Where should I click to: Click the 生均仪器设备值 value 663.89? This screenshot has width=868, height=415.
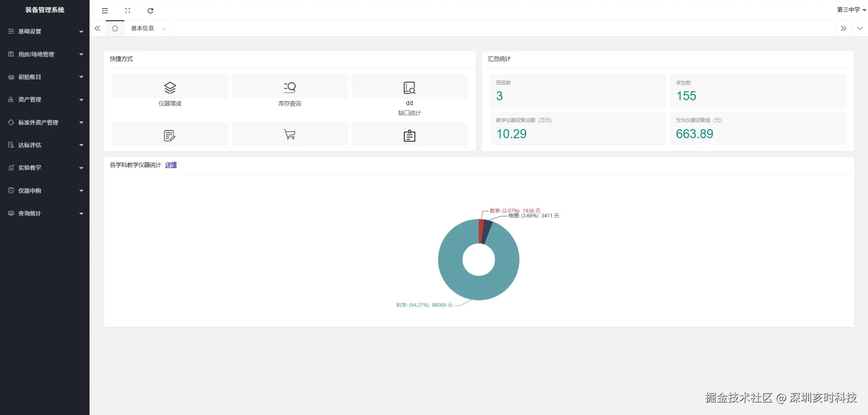(694, 134)
